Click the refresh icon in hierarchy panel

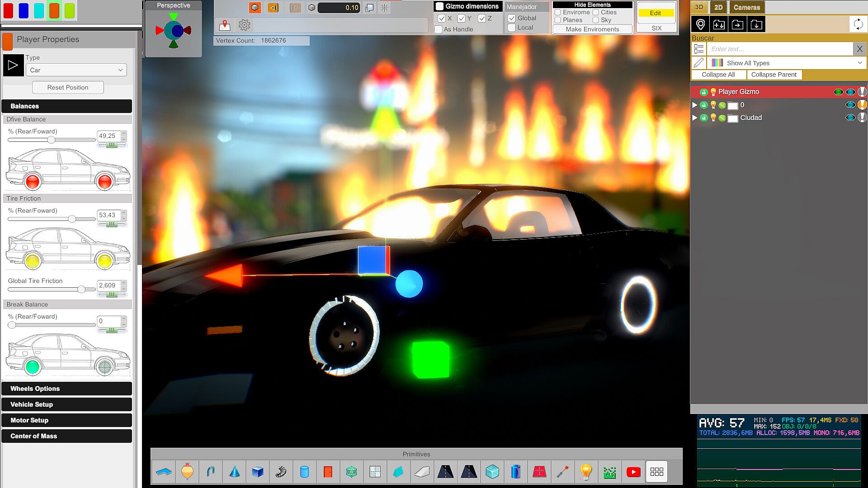[x=858, y=24]
